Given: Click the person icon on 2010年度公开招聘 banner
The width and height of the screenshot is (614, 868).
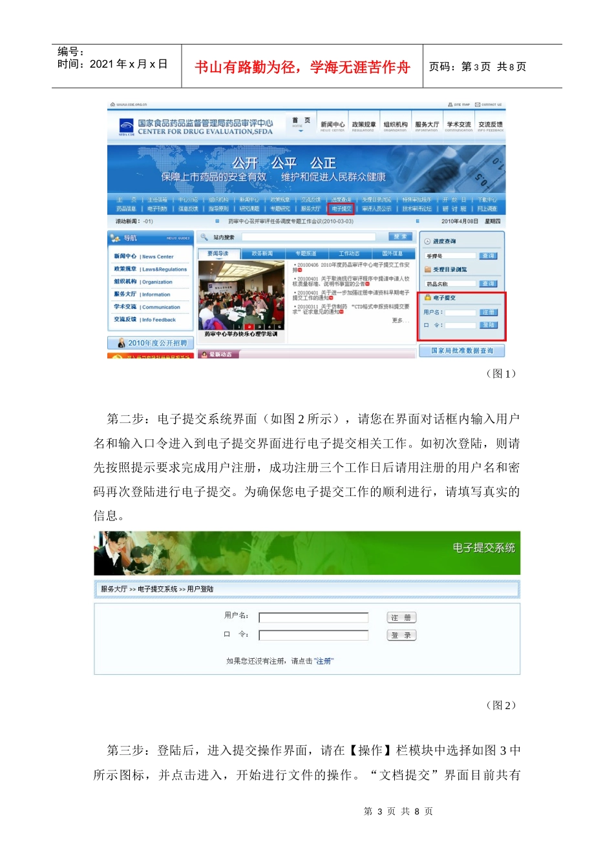Looking at the screenshot, I should coord(121,342).
